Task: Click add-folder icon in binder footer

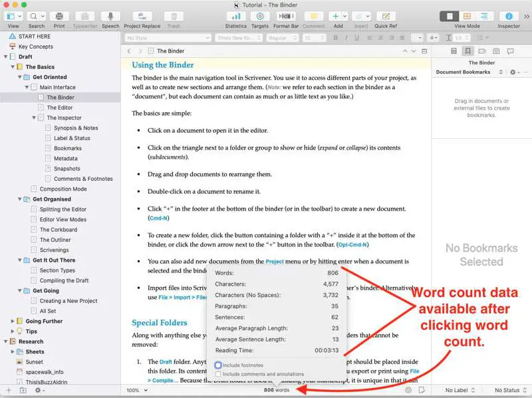Action: [x=23, y=390]
